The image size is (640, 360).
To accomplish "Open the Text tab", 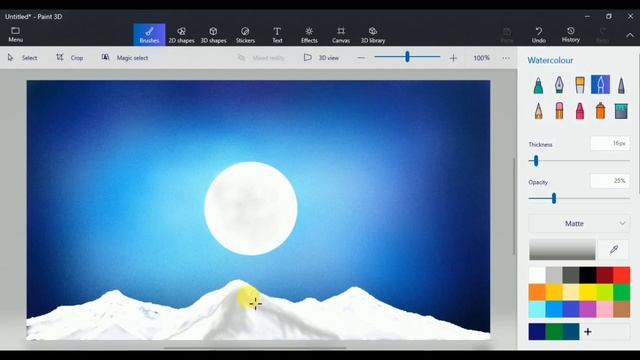I will tap(277, 35).
